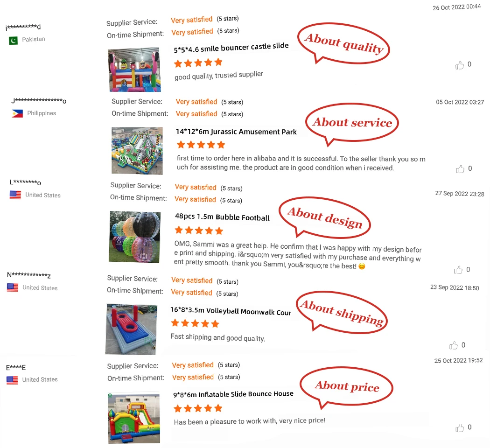Screen dimensions: 490x448
Task: Thumbs-up the Inflatable Slide Bounce House review
Action: pyautogui.click(x=460, y=427)
